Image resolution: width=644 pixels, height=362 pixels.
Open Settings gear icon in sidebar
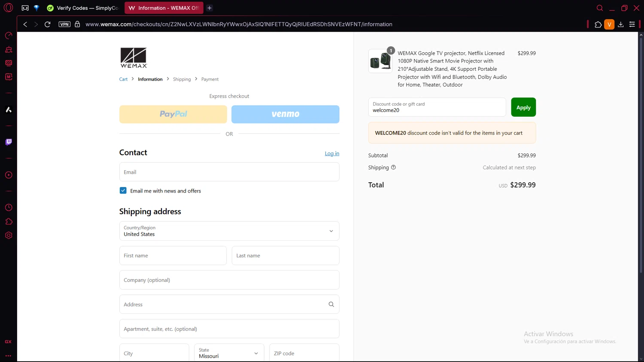click(9, 235)
